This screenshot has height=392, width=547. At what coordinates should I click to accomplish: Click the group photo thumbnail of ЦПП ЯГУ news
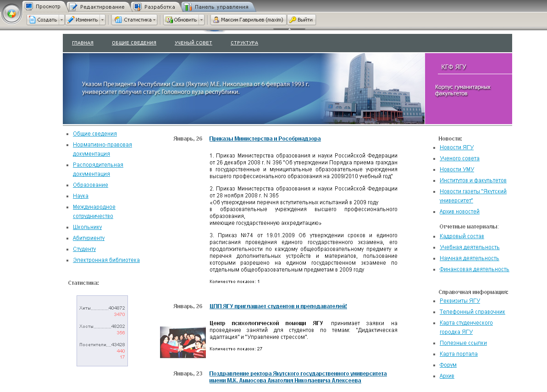click(183, 342)
